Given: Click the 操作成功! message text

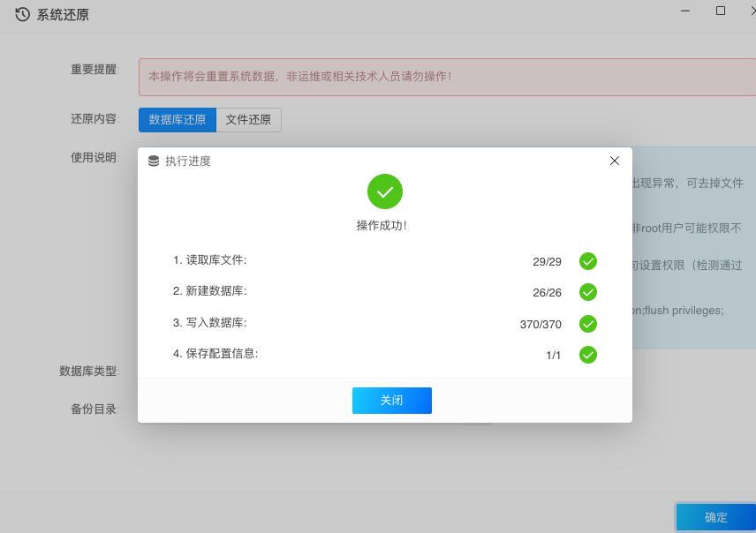Looking at the screenshot, I should click(x=382, y=226).
